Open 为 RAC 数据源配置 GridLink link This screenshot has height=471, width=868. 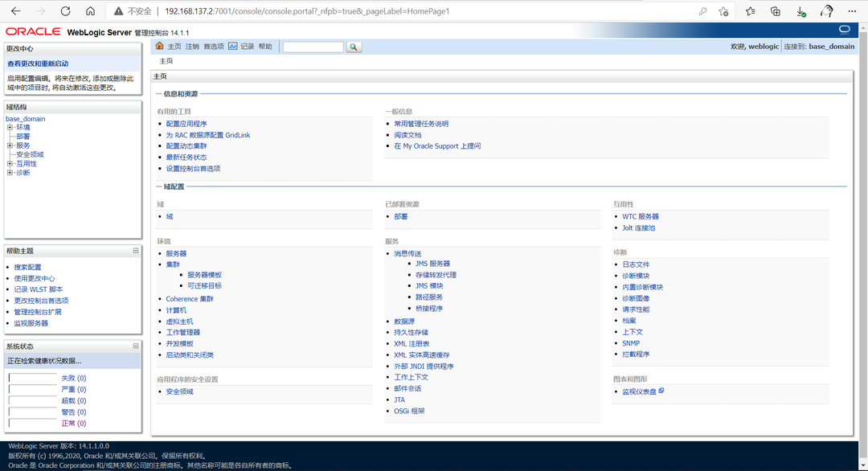click(208, 135)
